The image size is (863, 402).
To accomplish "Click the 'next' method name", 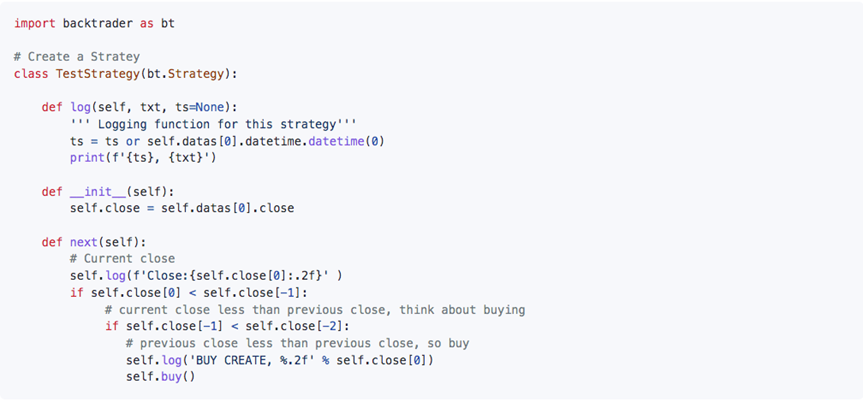I will pos(84,242).
